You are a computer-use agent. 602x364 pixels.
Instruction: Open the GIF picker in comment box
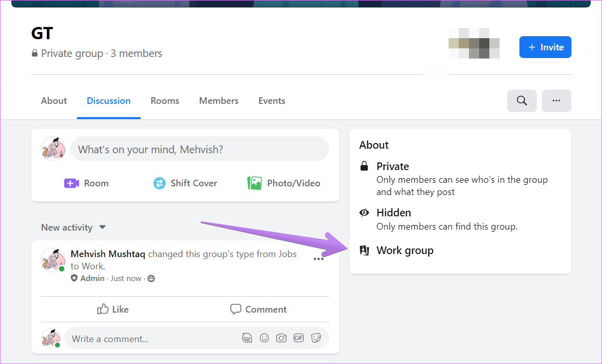(298, 338)
